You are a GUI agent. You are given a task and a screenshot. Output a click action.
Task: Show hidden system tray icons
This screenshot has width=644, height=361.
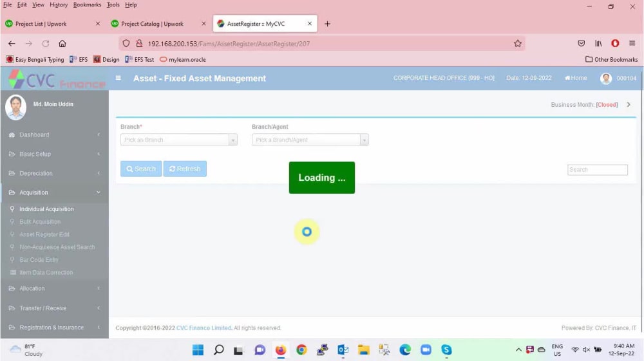point(518,350)
